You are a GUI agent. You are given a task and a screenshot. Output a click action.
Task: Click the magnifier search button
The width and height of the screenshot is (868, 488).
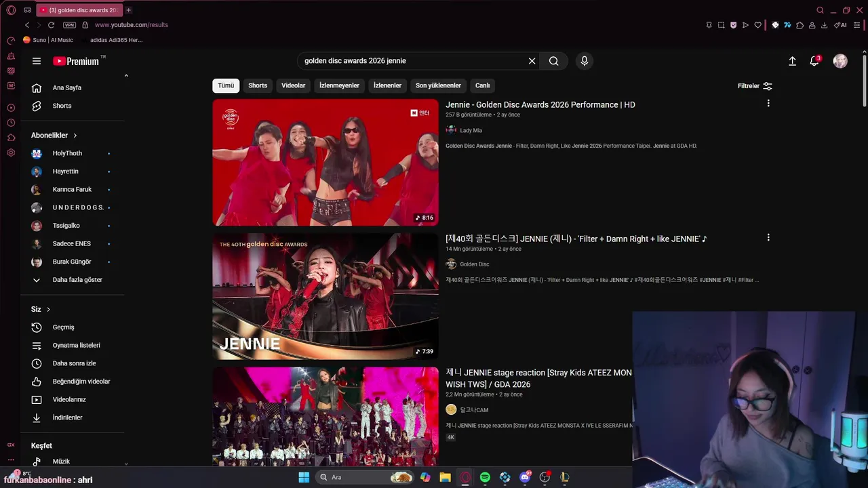[x=554, y=61]
